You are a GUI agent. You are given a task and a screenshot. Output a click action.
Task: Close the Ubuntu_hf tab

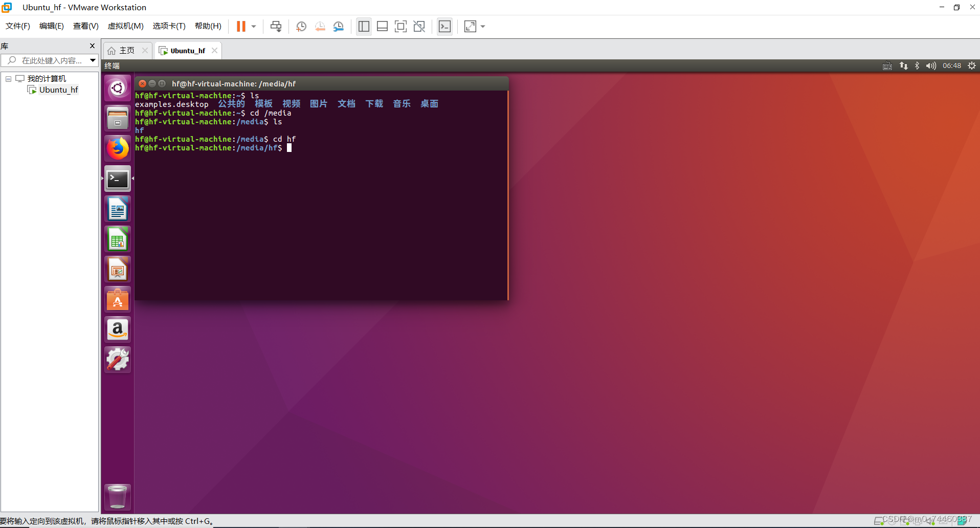[x=215, y=50]
